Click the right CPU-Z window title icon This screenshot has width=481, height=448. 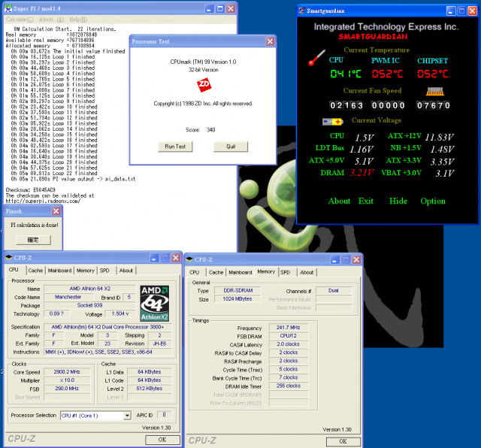click(x=189, y=259)
